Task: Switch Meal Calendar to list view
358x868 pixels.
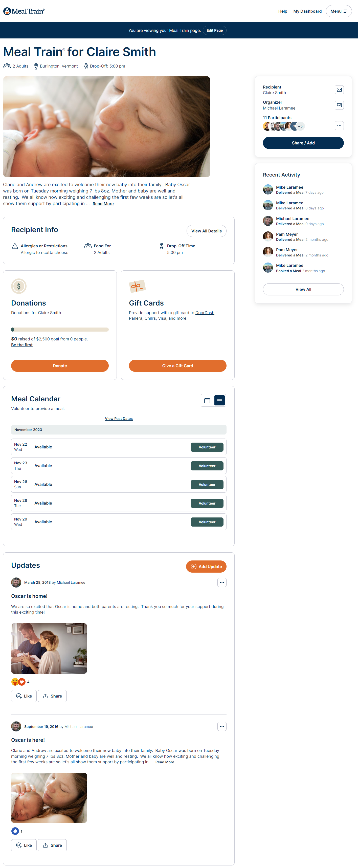Action: click(220, 400)
